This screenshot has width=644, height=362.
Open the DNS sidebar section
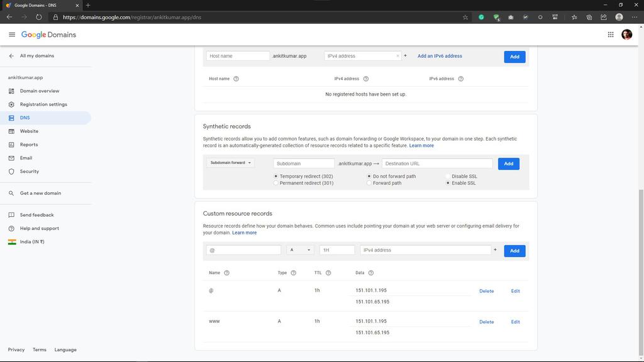click(x=45, y=118)
